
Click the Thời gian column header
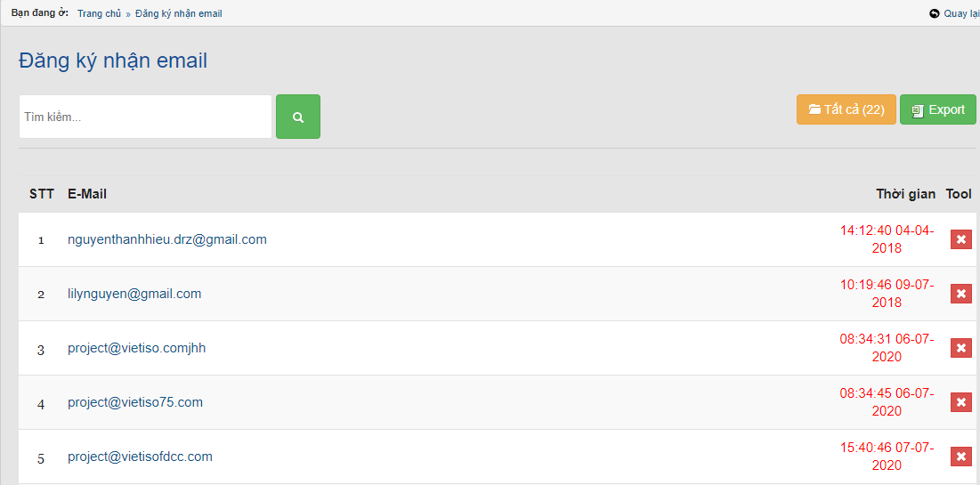pyautogui.click(x=905, y=194)
